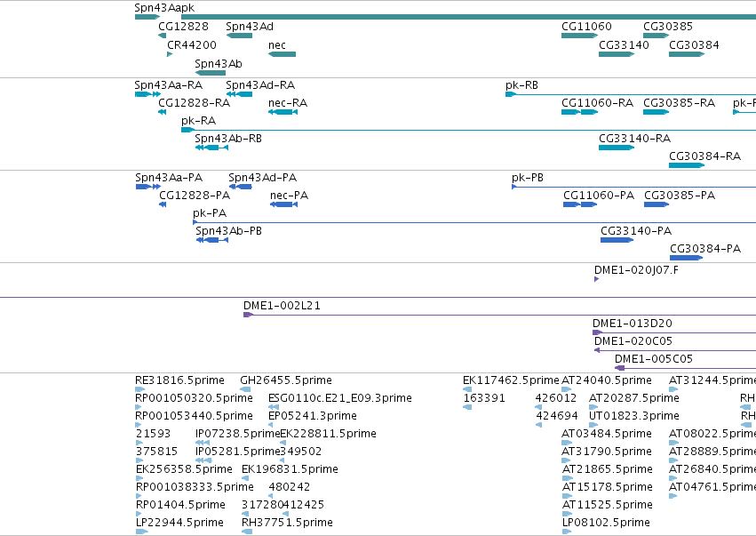Screen dimensions: 756x536
Task: Click the RP01404.5prime EST
Action: [139, 514]
